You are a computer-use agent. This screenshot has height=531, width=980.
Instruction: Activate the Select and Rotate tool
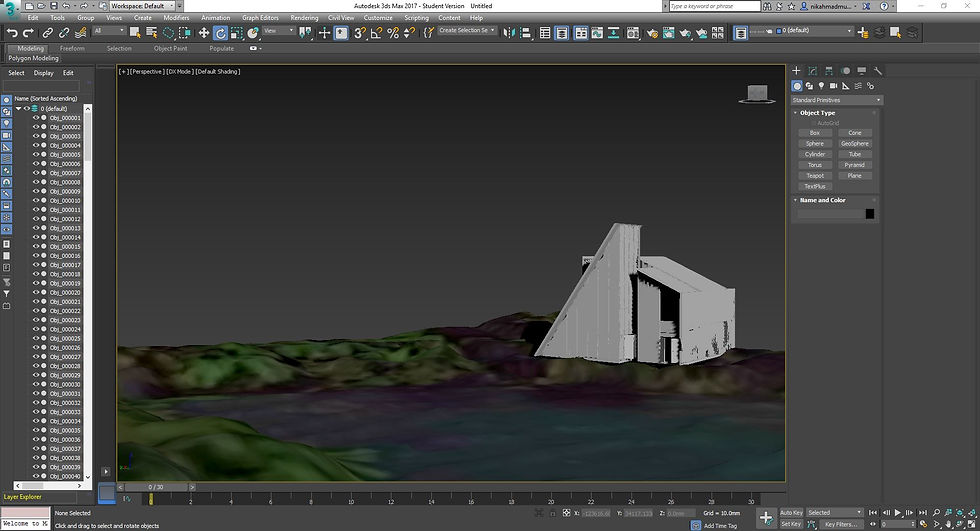220,32
